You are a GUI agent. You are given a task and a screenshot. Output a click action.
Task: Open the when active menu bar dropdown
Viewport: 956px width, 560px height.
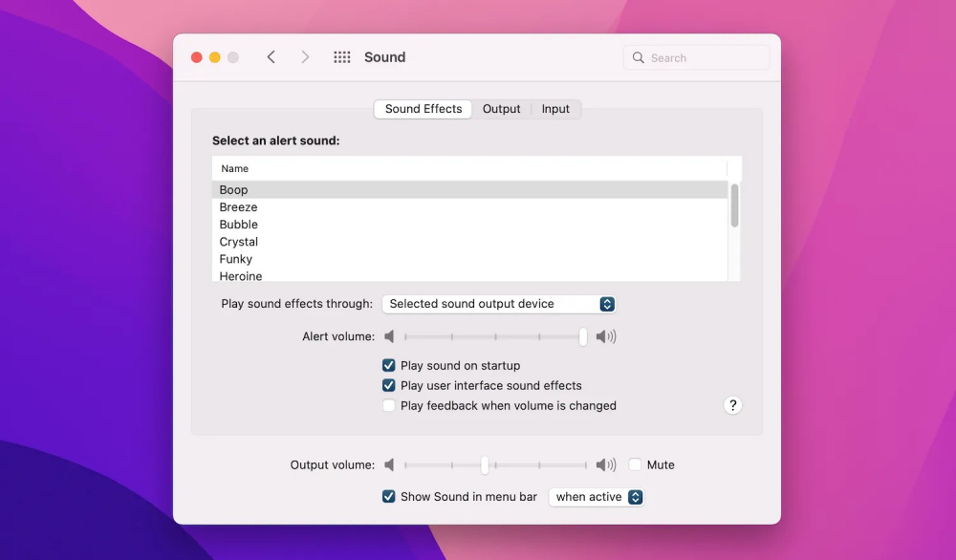point(596,497)
